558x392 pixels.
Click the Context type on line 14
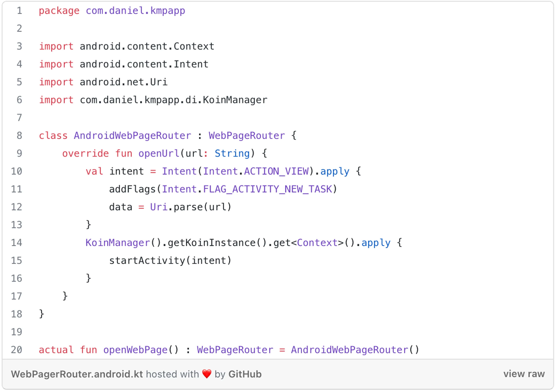[317, 243]
